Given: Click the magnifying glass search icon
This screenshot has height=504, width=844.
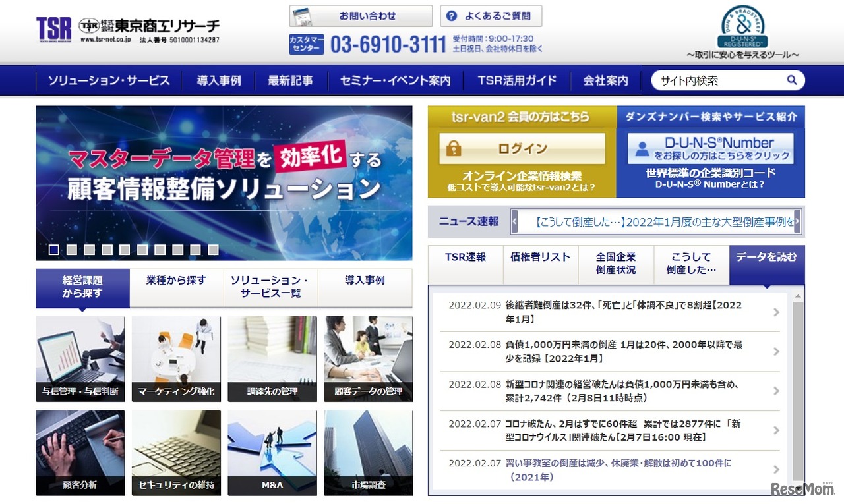Looking at the screenshot, I should pos(791,80).
